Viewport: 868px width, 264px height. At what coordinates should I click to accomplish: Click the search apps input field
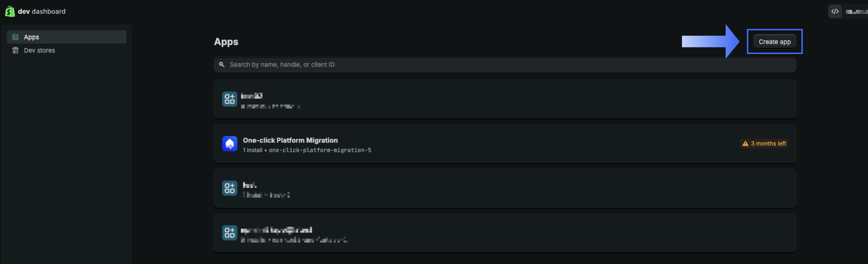pyautogui.click(x=418, y=65)
